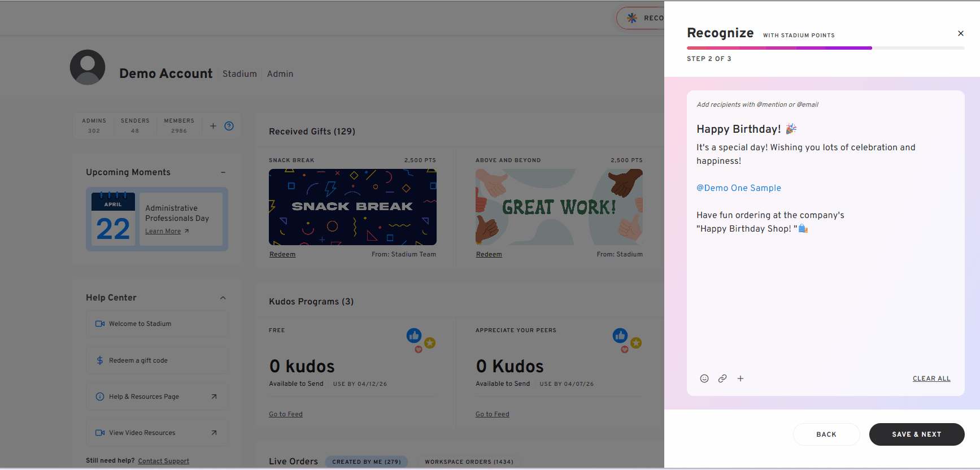Select the Created By Me (279) tab
The width and height of the screenshot is (980, 470).
pyautogui.click(x=367, y=462)
